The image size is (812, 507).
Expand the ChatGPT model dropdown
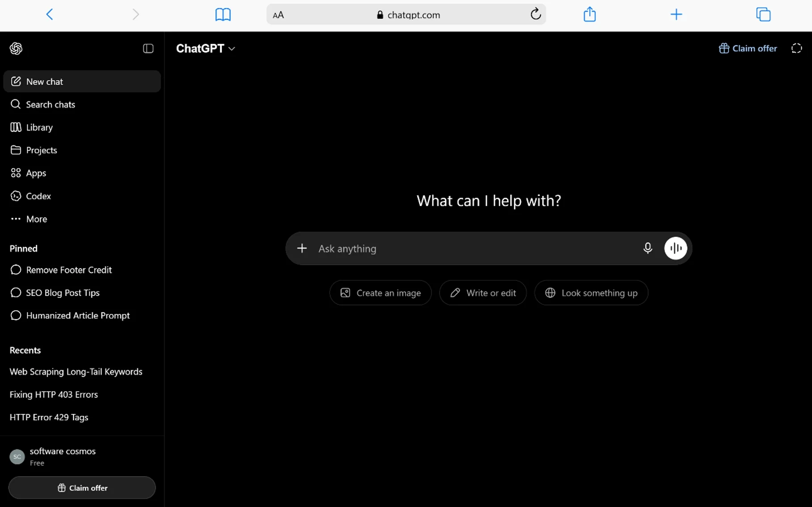click(x=205, y=48)
